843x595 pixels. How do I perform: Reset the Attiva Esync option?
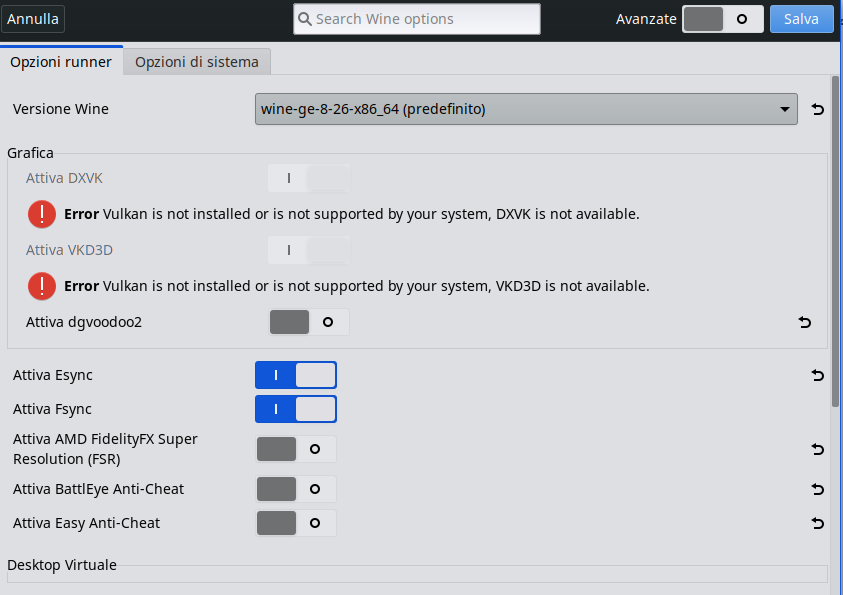(x=817, y=375)
